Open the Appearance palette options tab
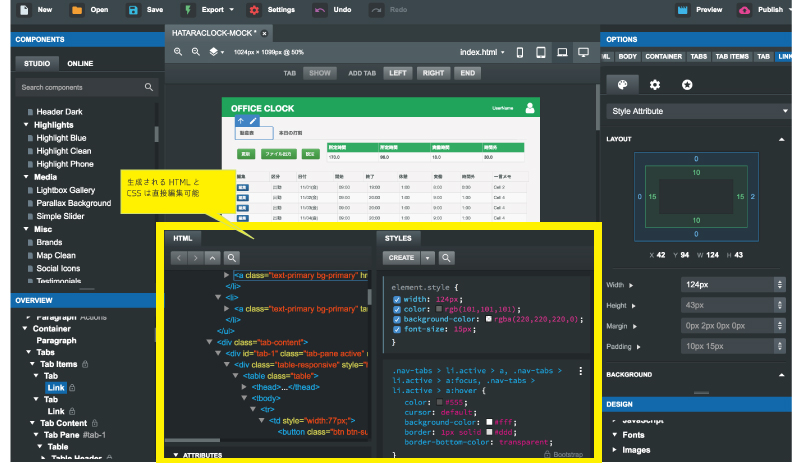The height and width of the screenshot is (463, 800). click(622, 85)
